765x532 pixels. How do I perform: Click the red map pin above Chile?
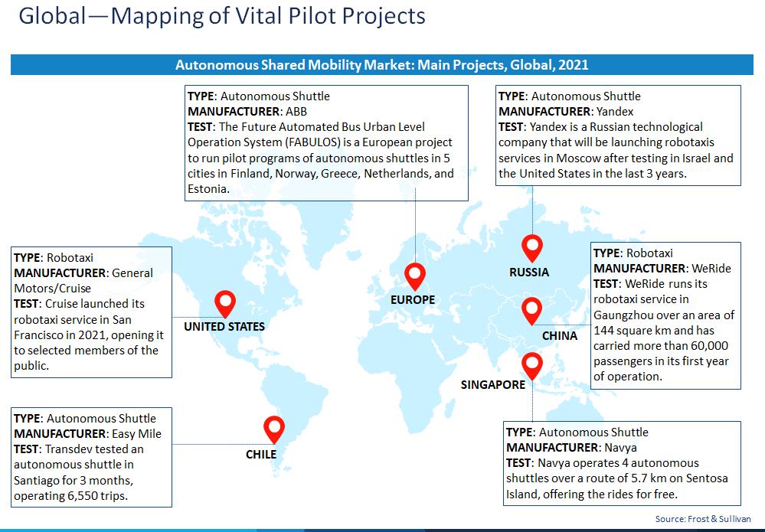pos(274,429)
